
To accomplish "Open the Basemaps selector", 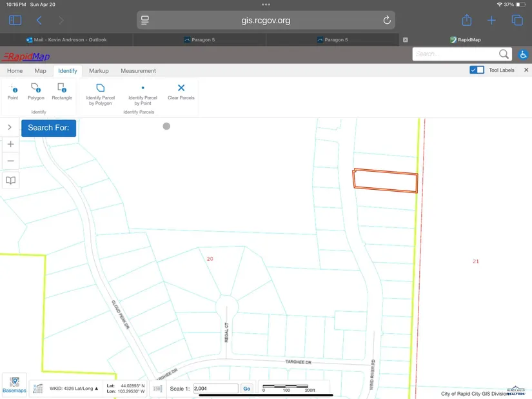I will point(14,385).
